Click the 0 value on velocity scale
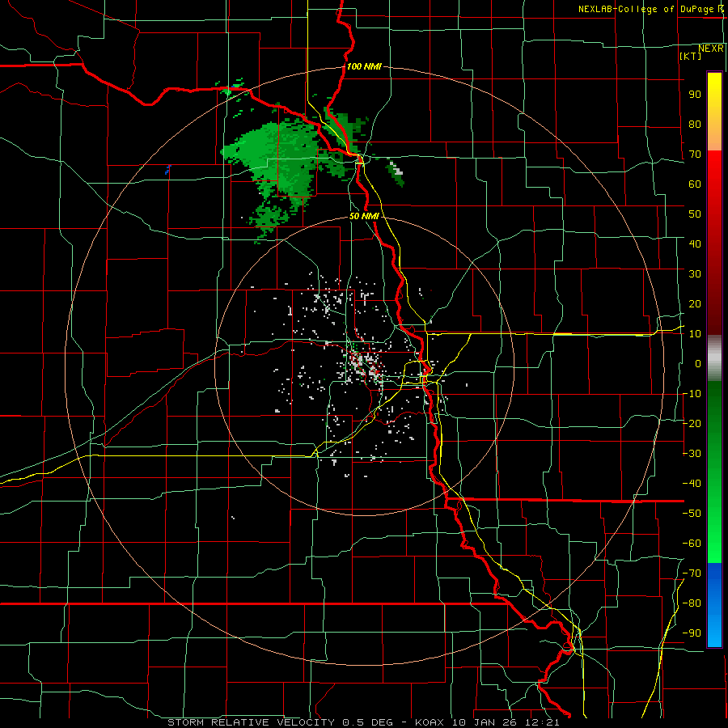This screenshot has width=728, height=728. click(698, 364)
